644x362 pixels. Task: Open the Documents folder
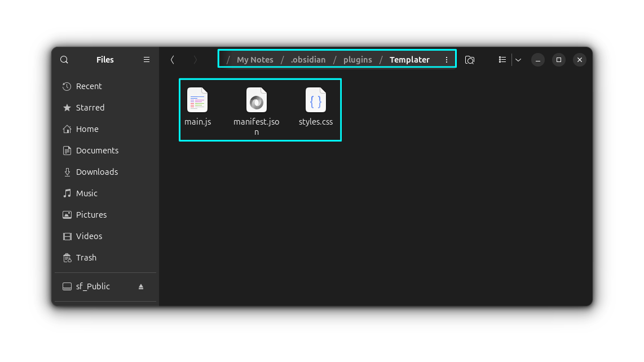[x=97, y=151]
